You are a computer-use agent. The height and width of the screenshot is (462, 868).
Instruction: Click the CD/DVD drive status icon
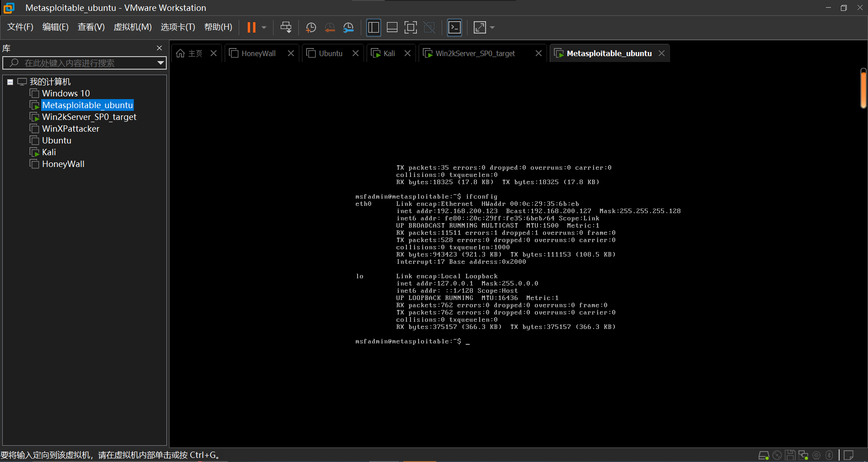[x=777, y=455]
